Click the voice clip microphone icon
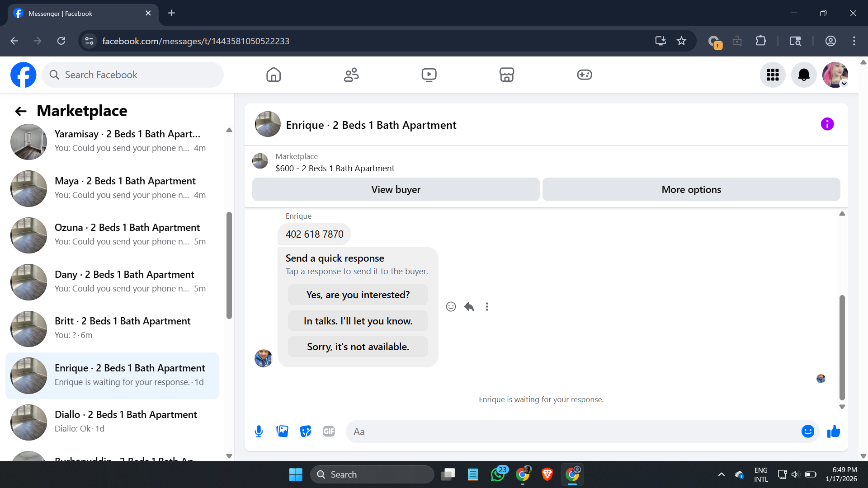This screenshot has height=488, width=868. (x=259, y=432)
